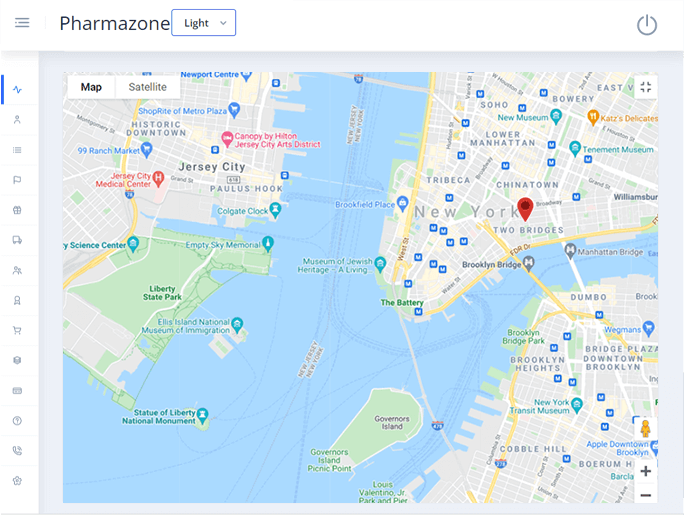Toggle fullscreen map view

coord(646,87)
